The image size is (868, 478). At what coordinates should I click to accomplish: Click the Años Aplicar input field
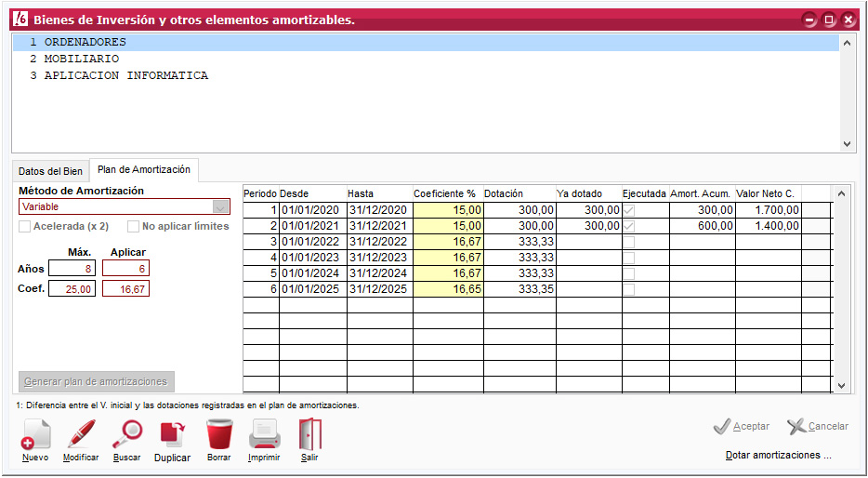[x=125, y=269]
